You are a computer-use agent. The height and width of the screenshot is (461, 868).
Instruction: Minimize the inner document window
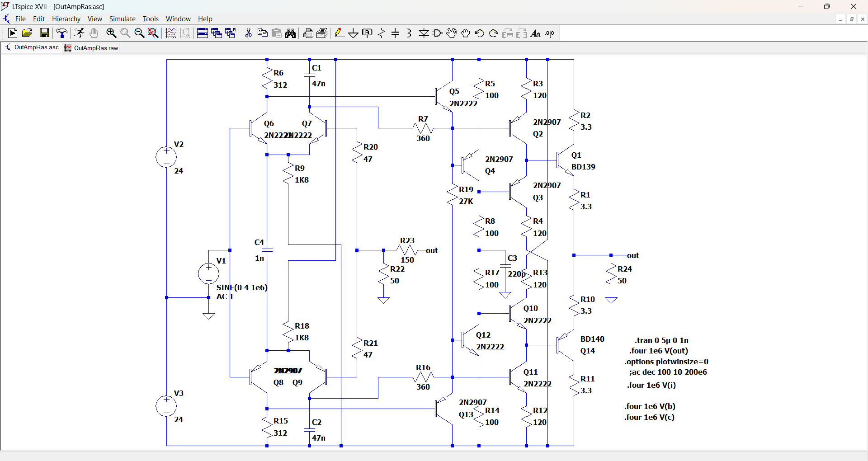[x=840, y=19]
